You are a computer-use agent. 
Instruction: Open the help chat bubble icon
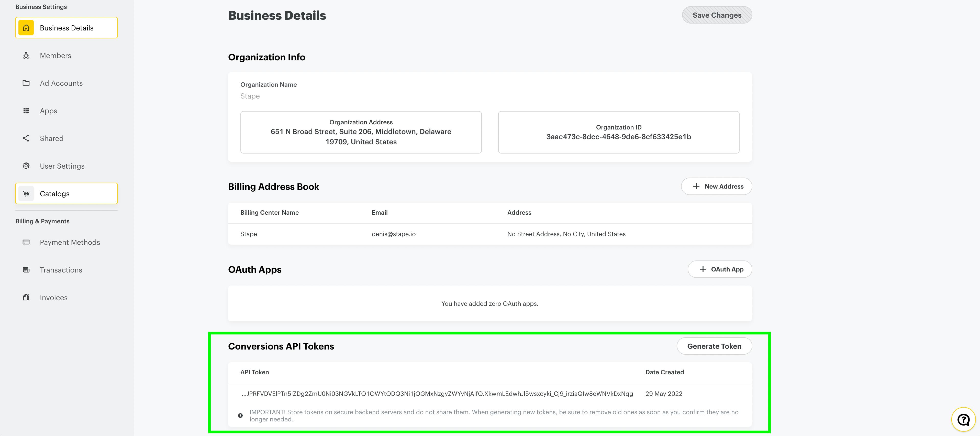[x=963, y=420]
